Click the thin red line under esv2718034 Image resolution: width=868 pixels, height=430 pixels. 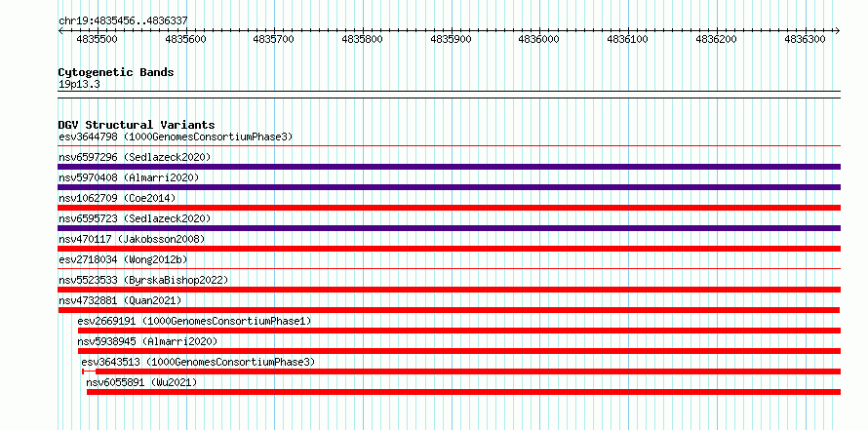[x=449, y=269]
